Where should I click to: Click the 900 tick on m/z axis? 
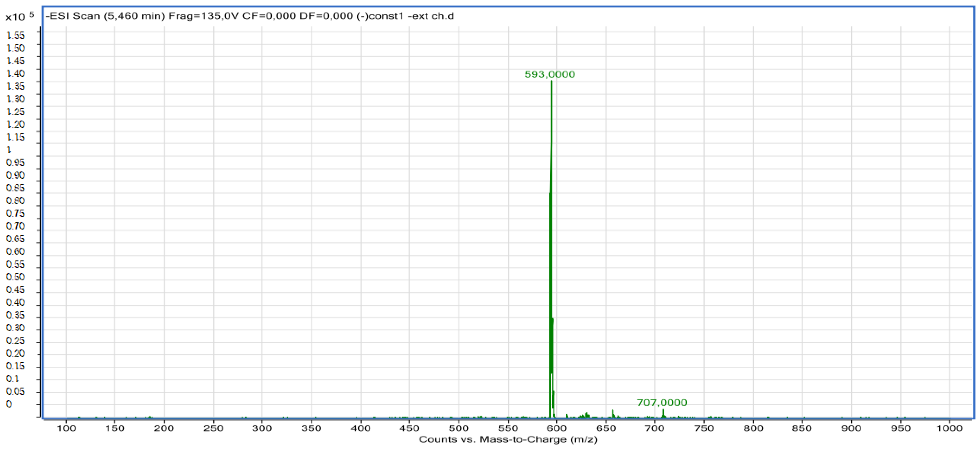[x=851, y=428]
